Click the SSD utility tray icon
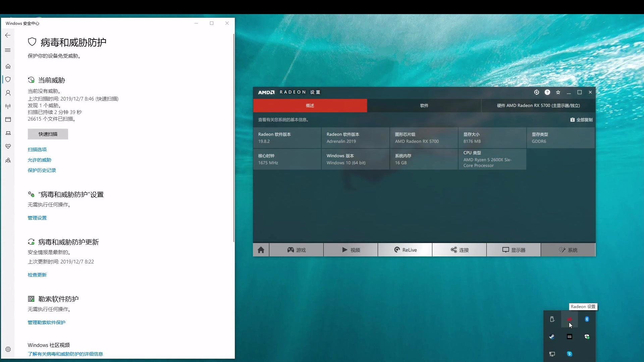The width and height of the screenshot is (644, 362). point(570,337)
